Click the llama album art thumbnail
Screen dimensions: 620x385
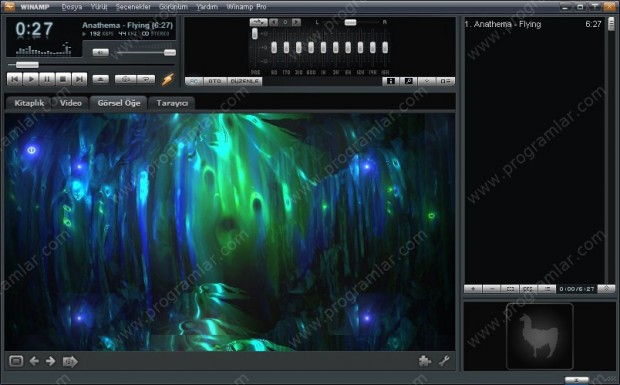pos(539,336)
